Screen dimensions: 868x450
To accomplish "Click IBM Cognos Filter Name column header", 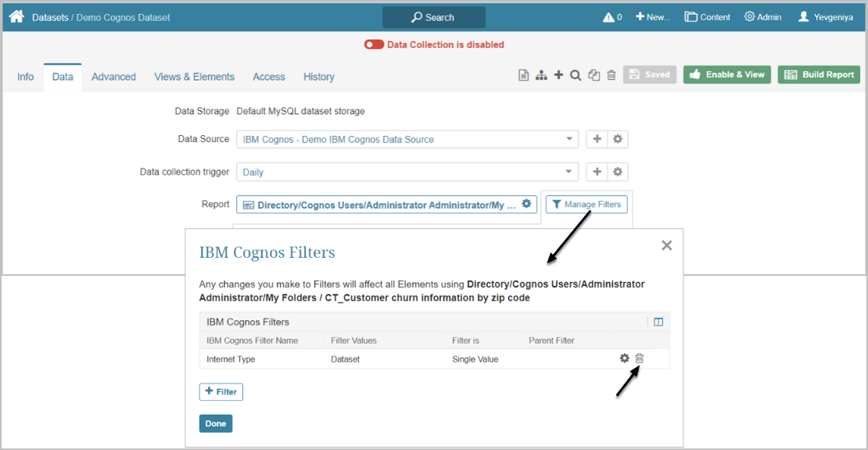I will tap(253, 341).
